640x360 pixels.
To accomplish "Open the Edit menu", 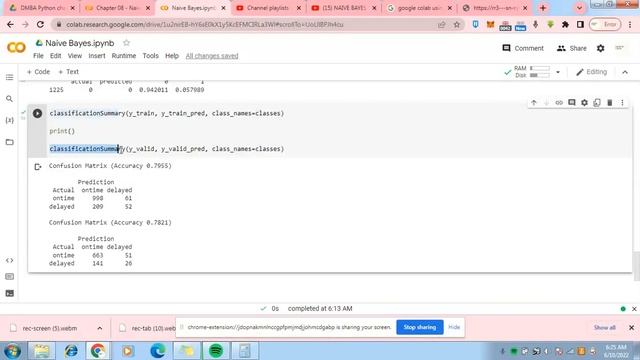I will pyautogui.click(x=56, y=56).
